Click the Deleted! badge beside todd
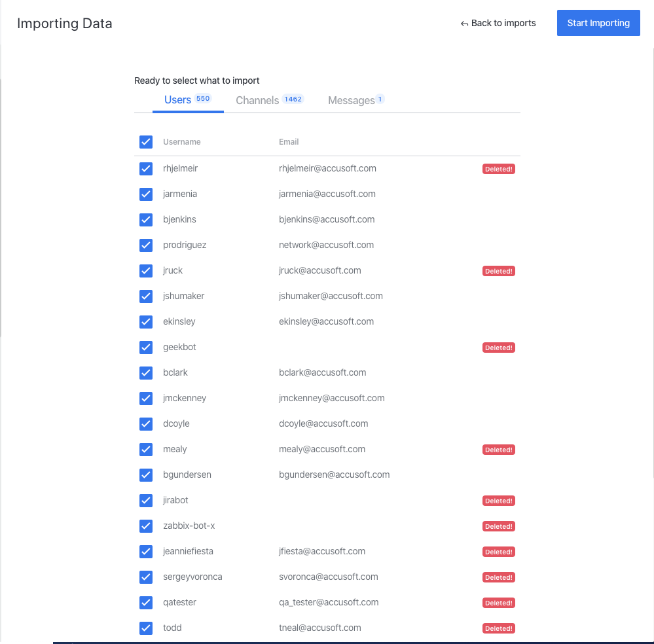 tap(499, 628)
